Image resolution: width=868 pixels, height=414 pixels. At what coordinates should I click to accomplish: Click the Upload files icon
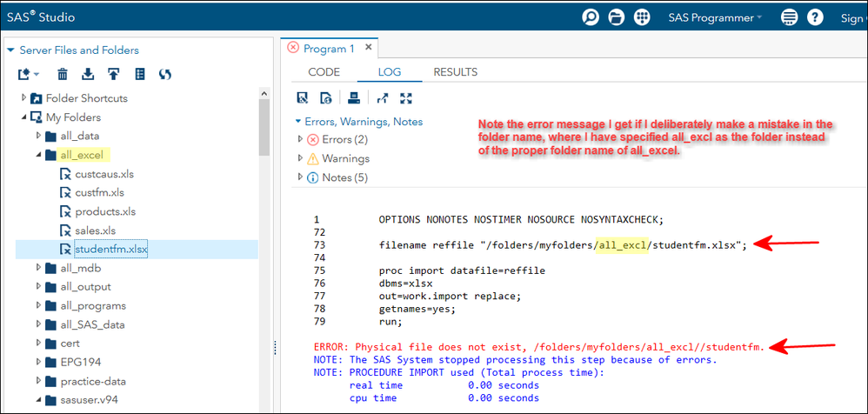[x=113, y=75]
